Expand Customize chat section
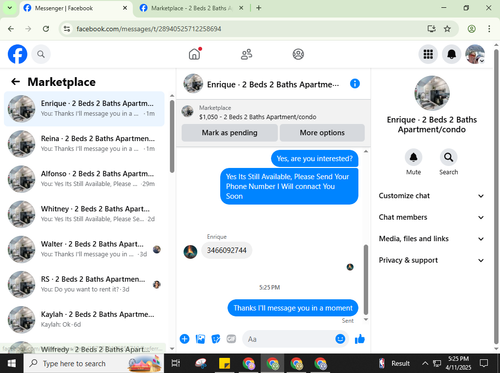 (431, 196)
